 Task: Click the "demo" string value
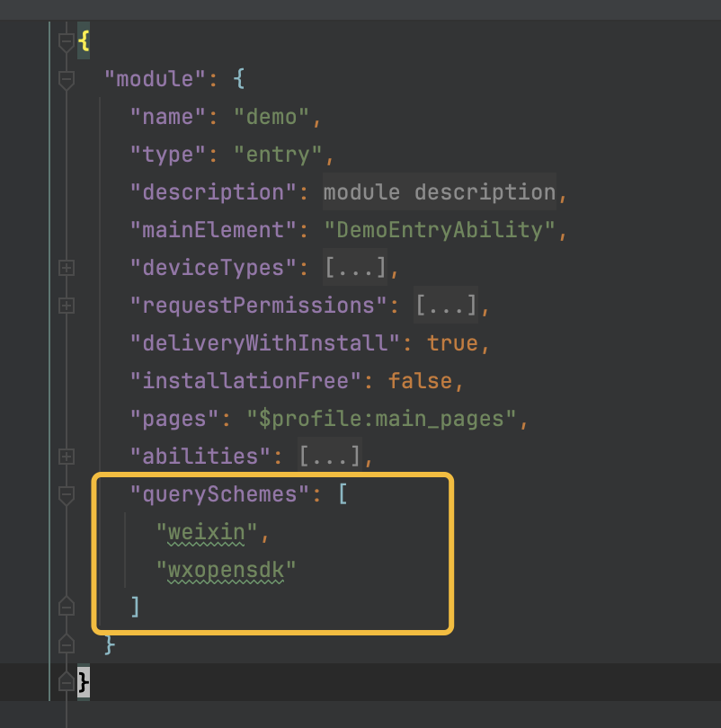[271, 117]
